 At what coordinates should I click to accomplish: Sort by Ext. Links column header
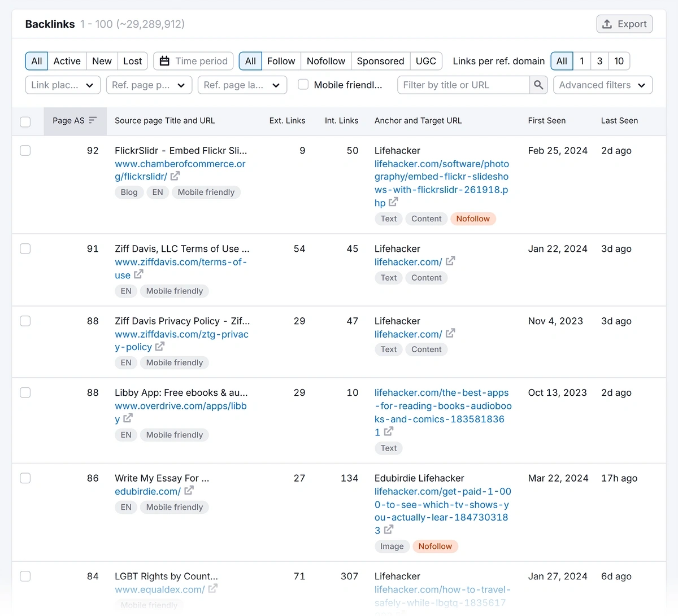(287, 120)
